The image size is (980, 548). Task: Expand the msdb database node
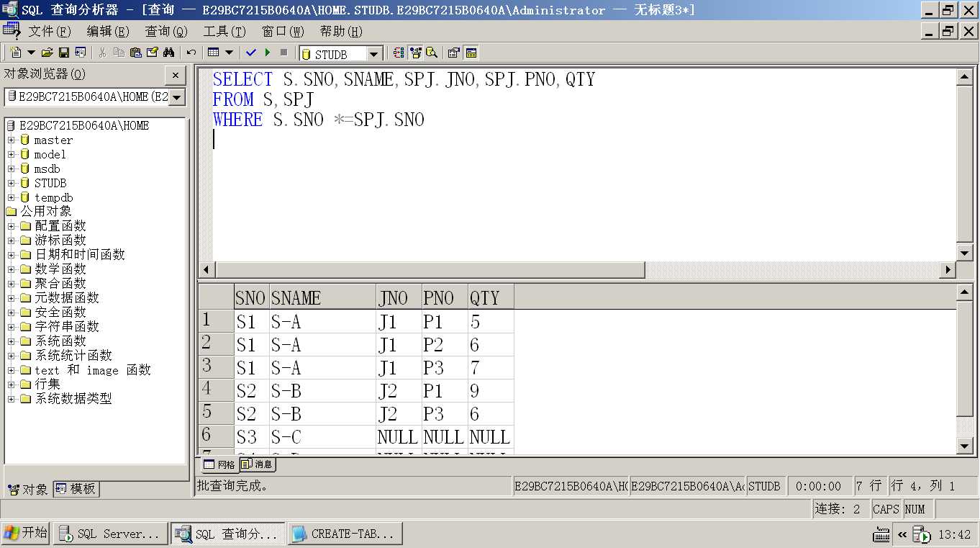(11, 169)
